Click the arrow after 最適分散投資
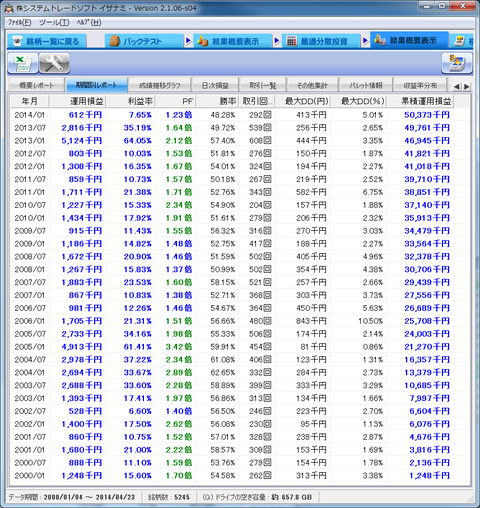 point(365,41)
